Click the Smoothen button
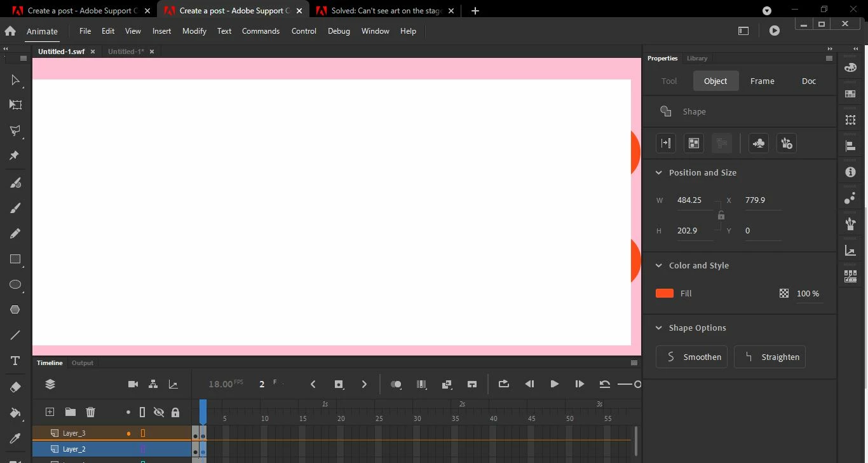868x463 pixels. [x=693, y=357]
